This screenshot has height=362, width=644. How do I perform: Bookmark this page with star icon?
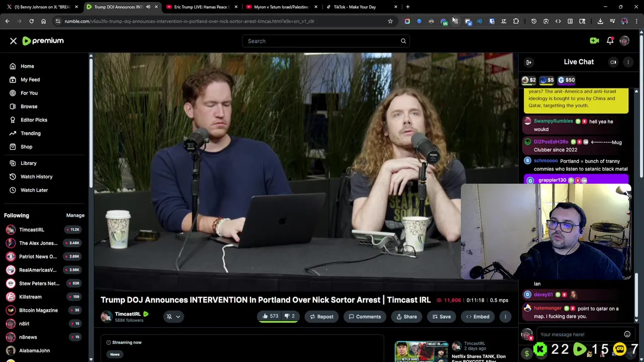[390, 21]
